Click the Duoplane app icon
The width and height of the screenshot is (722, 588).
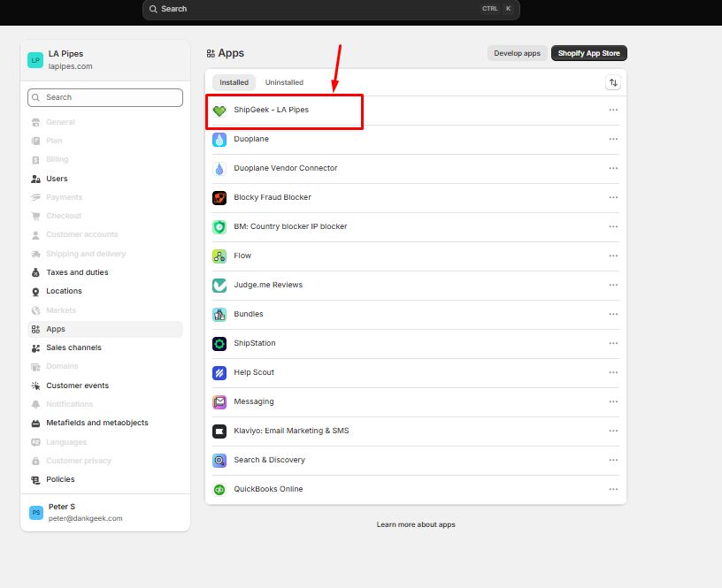point(219,140)
